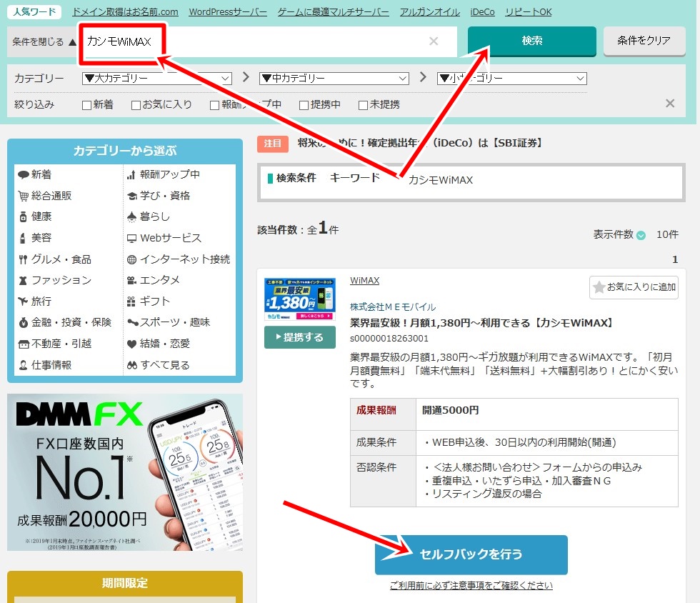Click the 開通5000円 reward value
The height and width of the screenshot is (603, 700).
[450, 410]
